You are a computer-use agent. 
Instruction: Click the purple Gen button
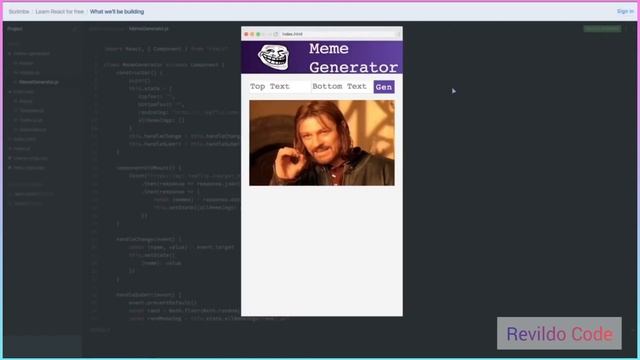384,87
